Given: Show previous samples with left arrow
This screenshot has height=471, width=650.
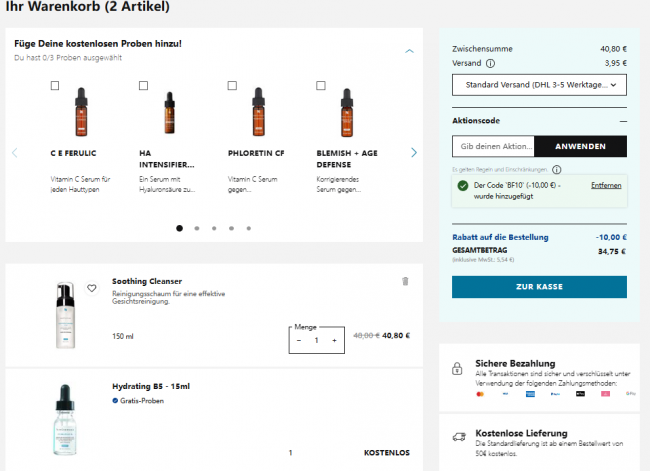Looking at the screenshot, I should pyautogui.click(x=15, y=153).
